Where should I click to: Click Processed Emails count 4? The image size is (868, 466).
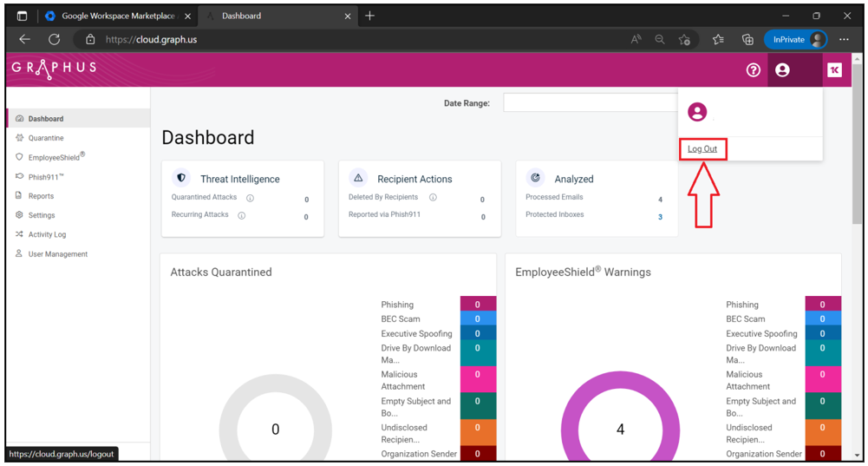660,200
